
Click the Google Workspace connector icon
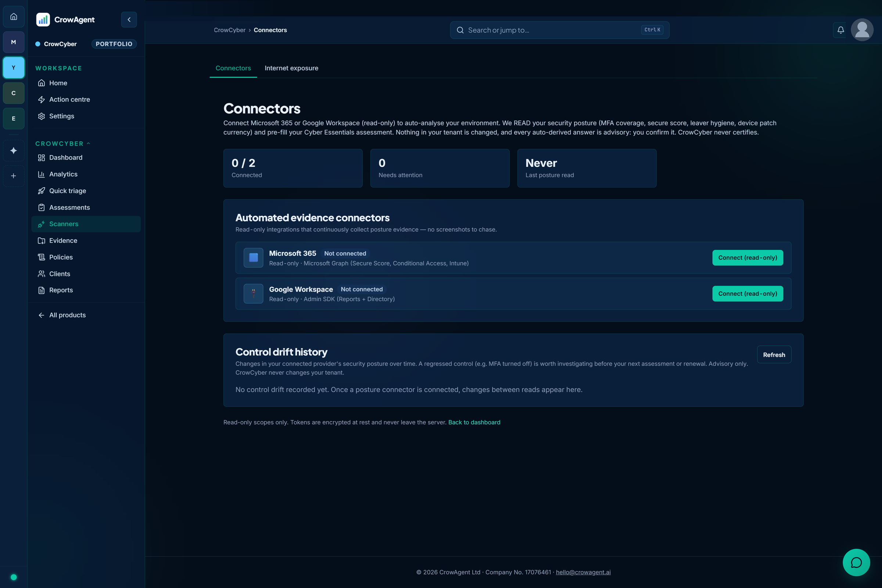point(254,294)
